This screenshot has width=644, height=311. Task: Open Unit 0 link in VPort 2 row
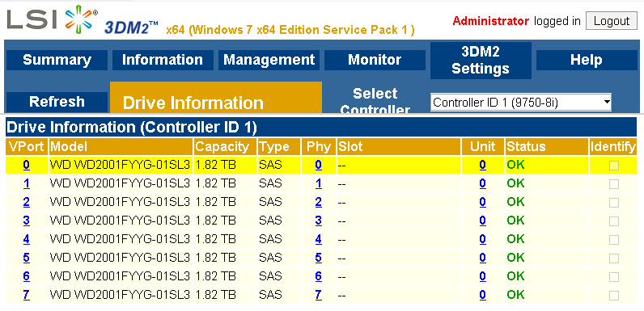pos(482,202)
